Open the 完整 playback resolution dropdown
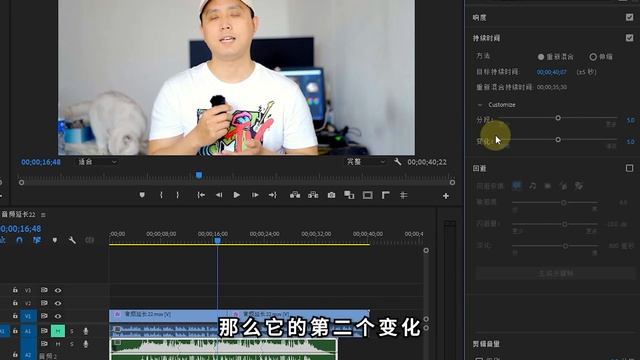640x360 pixels. pos(366,162)
